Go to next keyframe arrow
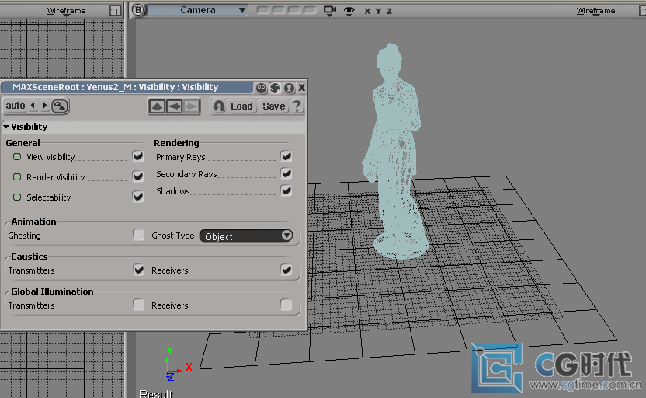Image resolution: width=646 pixels, height=398 pixels. pyautogui.click(x=44, y=106)
